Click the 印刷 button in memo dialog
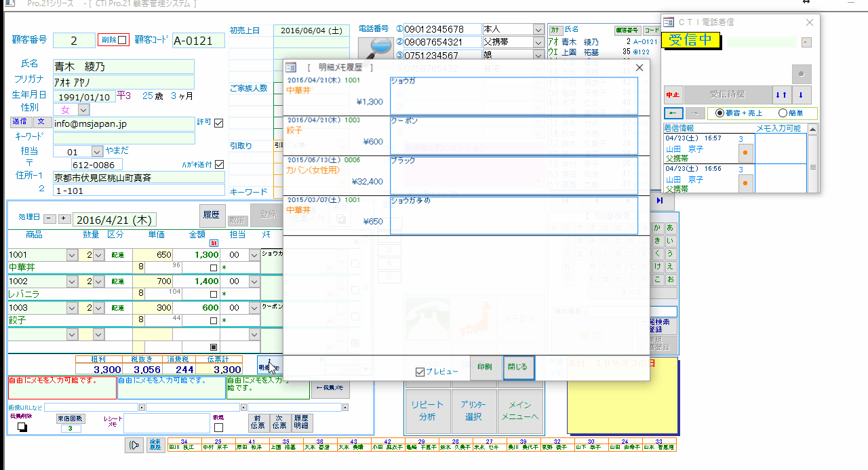The image size is (868, 470). point(486,367)
